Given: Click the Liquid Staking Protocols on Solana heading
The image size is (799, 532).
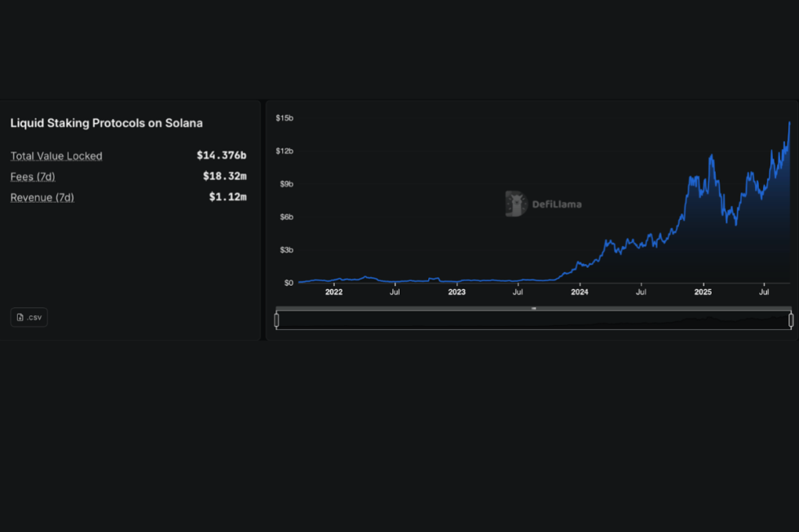Looking at the screenshot, I should point(106,123).
